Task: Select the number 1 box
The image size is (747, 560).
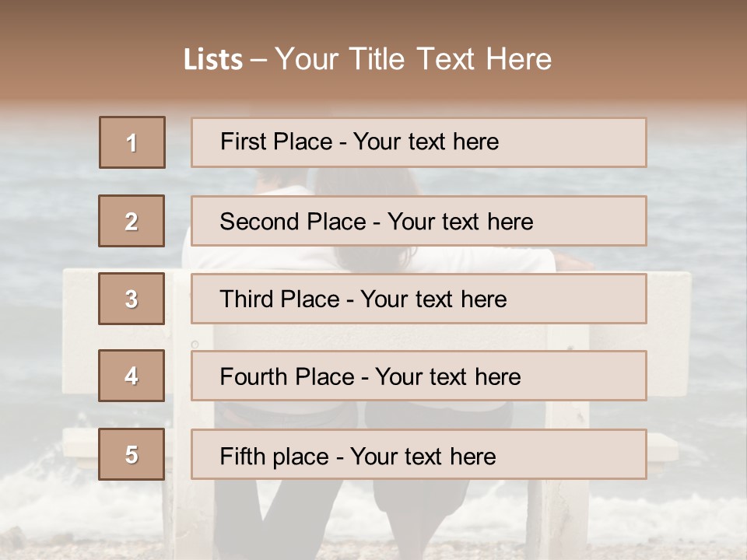Action: (x=132, y=142)
